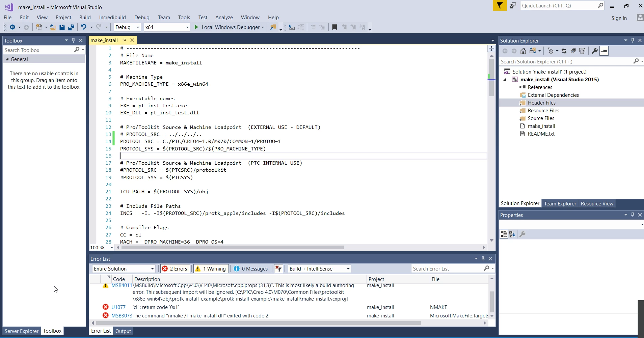The image size is (644, 338).
Task: Click the feedback notification flag icon
Action: click(500, 5)
